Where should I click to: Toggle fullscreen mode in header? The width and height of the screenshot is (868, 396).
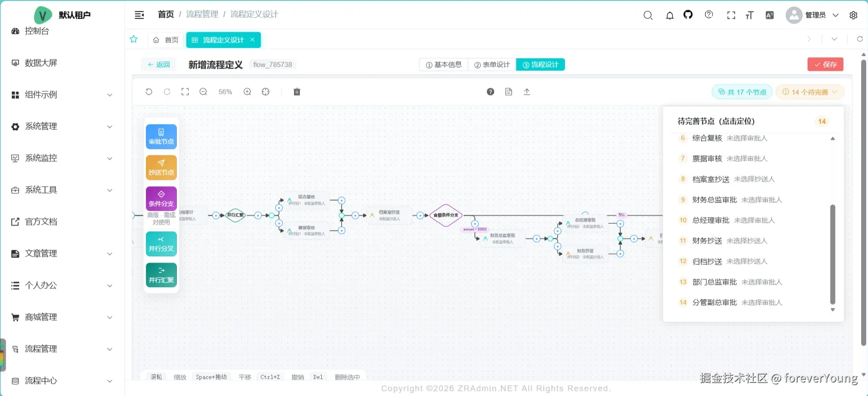click(x=731, y=15)
